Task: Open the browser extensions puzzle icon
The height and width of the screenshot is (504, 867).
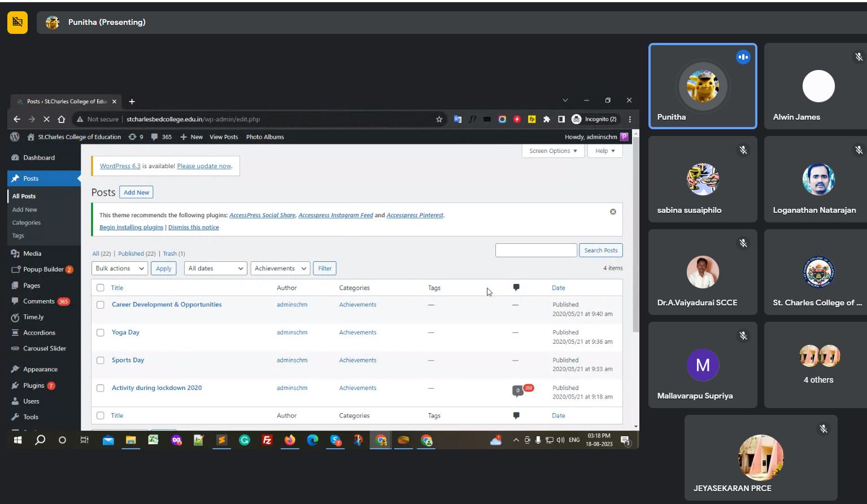Action: 546,119
